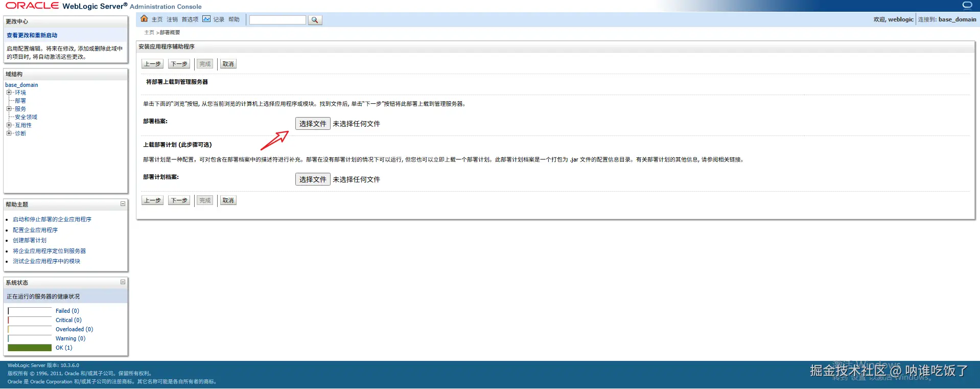Open 配置企业应用程序 help link
This screenshot has width=980, height=389.
click(x=35, y=230)
